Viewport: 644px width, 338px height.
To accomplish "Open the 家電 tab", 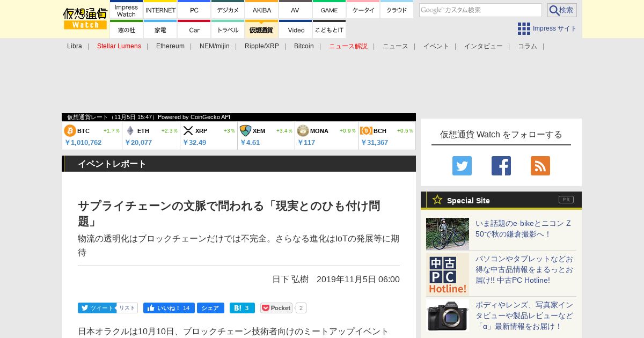I will click(160, 30).
